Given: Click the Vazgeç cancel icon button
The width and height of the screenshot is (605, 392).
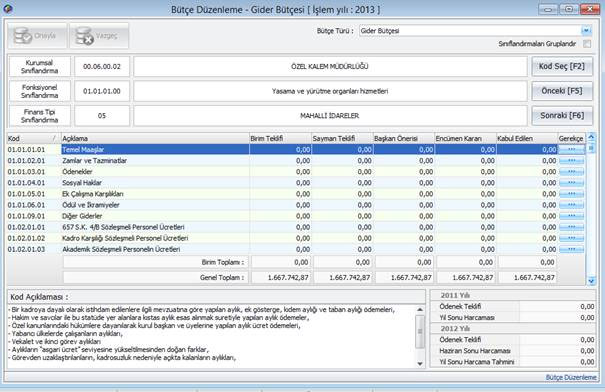Looking at the screenshot, I should pos(99,36).
